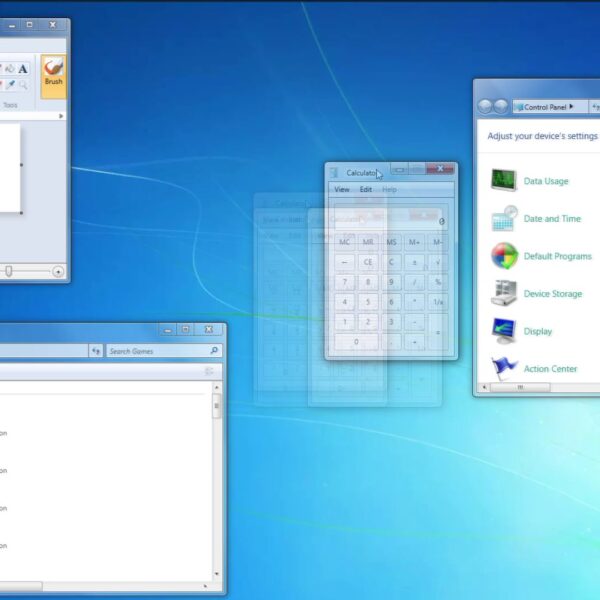Click the multiply key on Calculator
Image resolution: width=600 pixels, height=600 pixels.
pos(414,302)
